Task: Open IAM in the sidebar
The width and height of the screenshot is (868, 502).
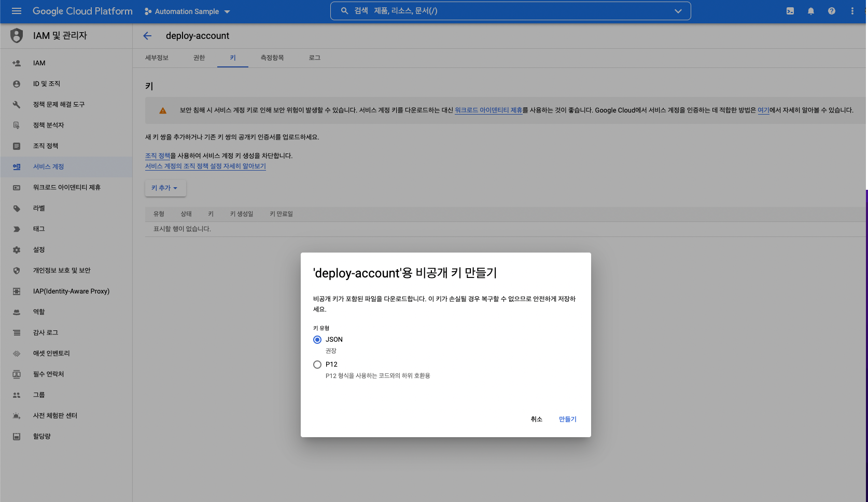Action: coord(66,63)
